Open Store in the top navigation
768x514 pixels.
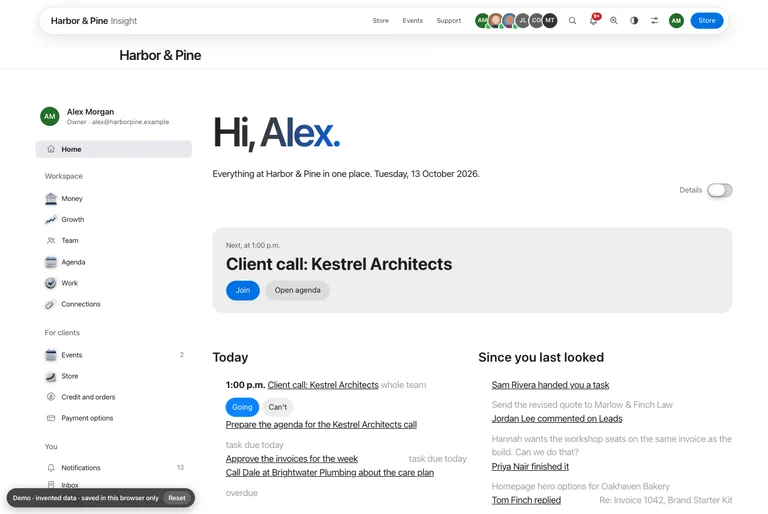click(381, 21)
